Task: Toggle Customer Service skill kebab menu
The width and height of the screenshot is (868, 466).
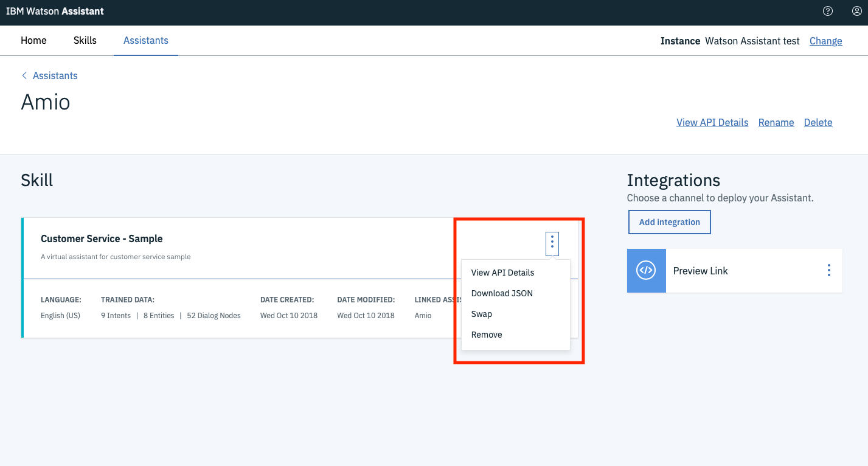Action: pyautogui.click(x=552, y=243)
